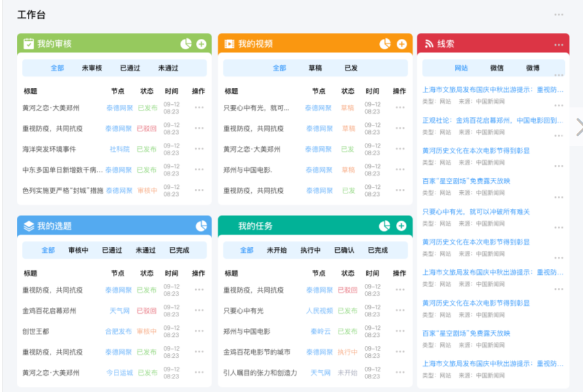Image resolution: width=583 pixels, height=392 pixels.
Task: Select 微信 tab in 线索 panel
Action: tap(497, 68)
